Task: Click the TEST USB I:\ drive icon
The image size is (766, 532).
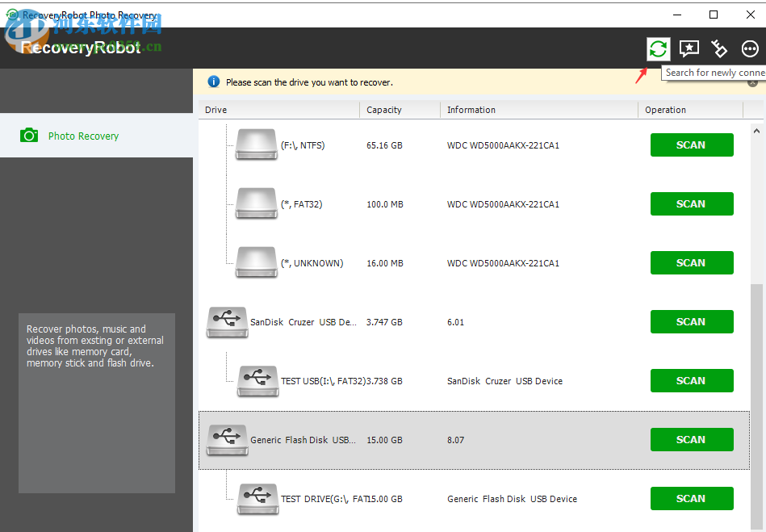Action: pyautogui.click(x=258, y=381)
